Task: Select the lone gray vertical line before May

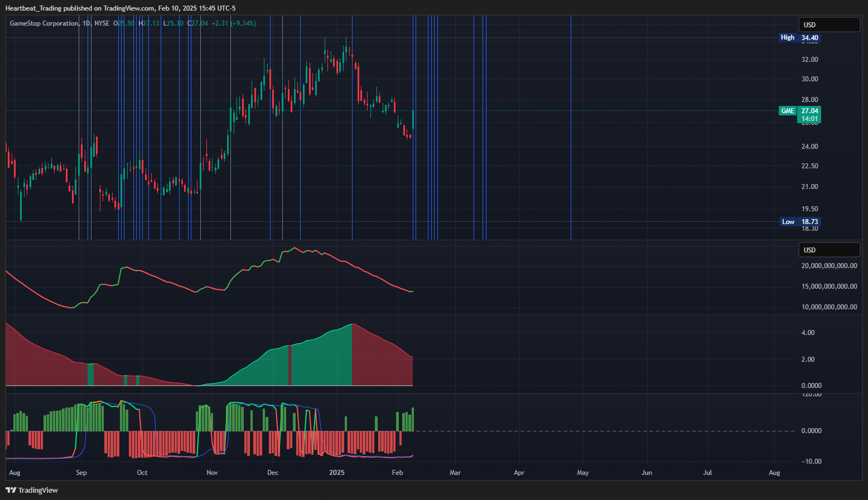Action: (571, 127)
